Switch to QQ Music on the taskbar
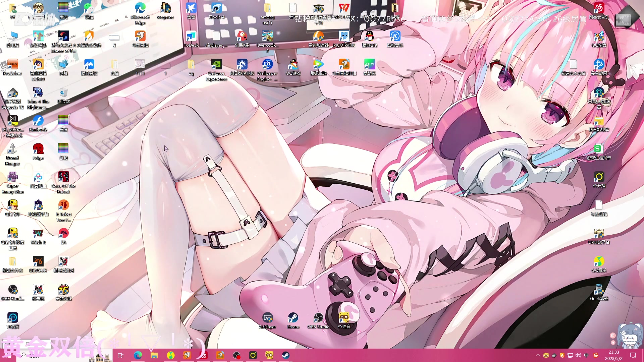This screenshot has height=362, width=644. pyautogui.click(x=171, y=355)
